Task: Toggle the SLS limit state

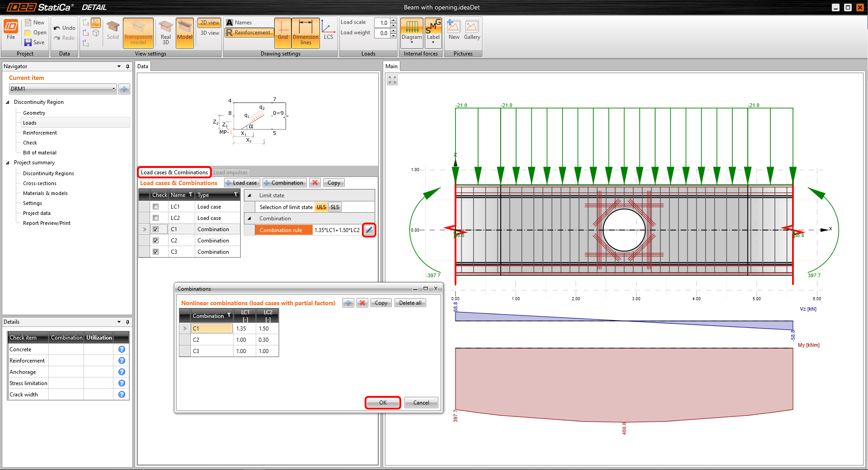Action: [334, 207]
